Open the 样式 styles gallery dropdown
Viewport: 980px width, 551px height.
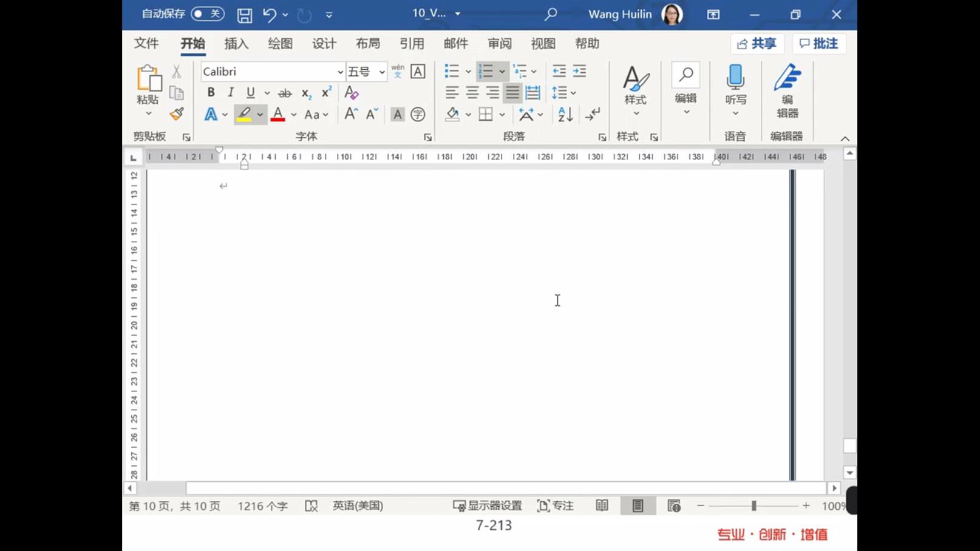coord(635,90)
